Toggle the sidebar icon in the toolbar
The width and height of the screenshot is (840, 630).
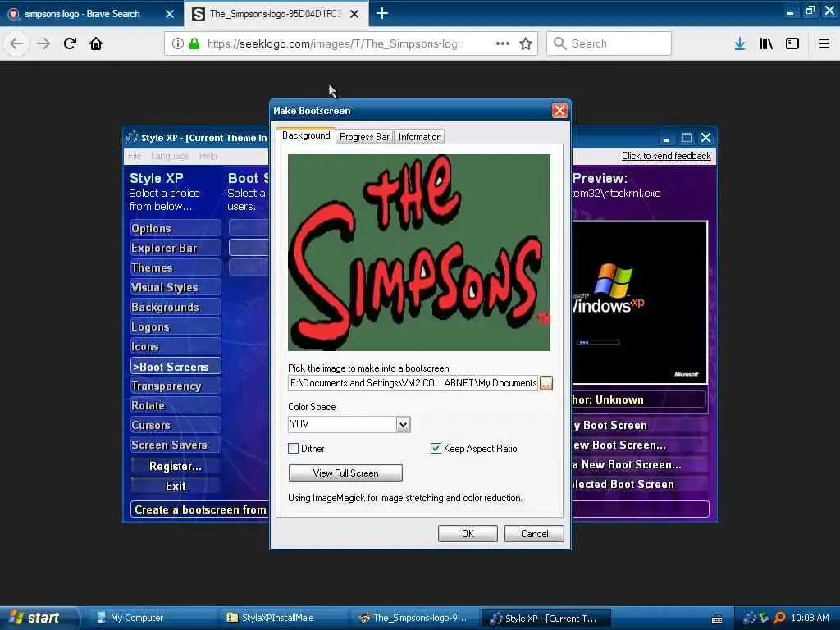792,43
